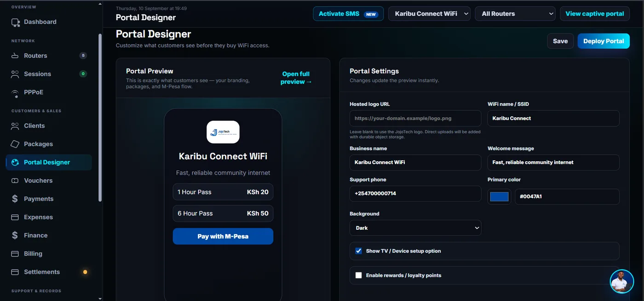Open full preview link
Screen dimensions: 644x301
coord(296,78)
